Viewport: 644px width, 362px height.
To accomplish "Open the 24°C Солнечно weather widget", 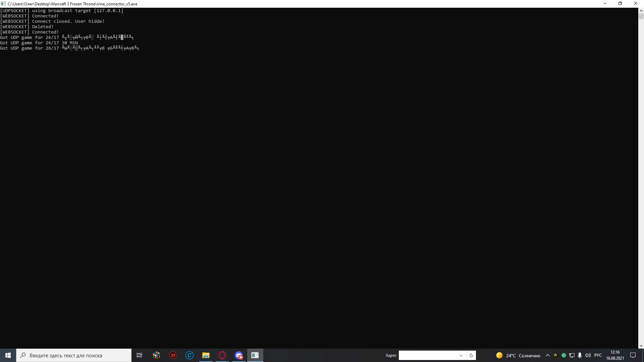I will pos(518,355).
